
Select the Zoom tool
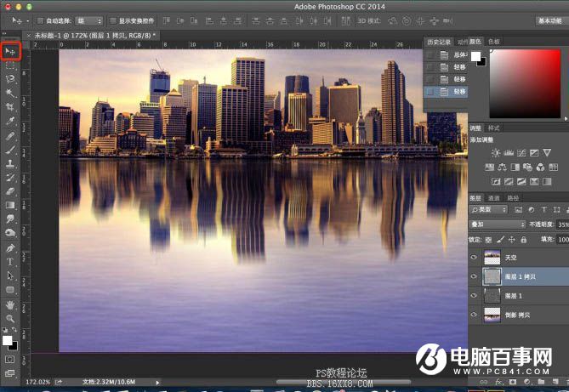coord(10,319)
